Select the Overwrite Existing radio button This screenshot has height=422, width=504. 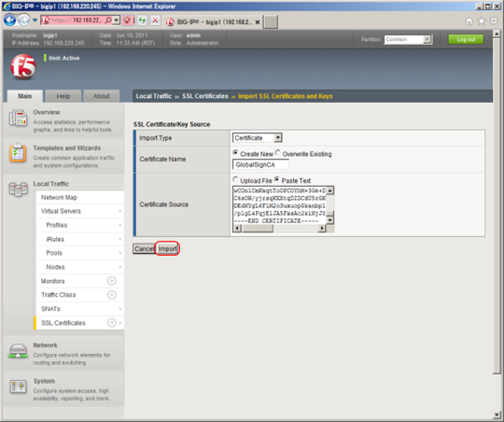click(x=278, y=153)
